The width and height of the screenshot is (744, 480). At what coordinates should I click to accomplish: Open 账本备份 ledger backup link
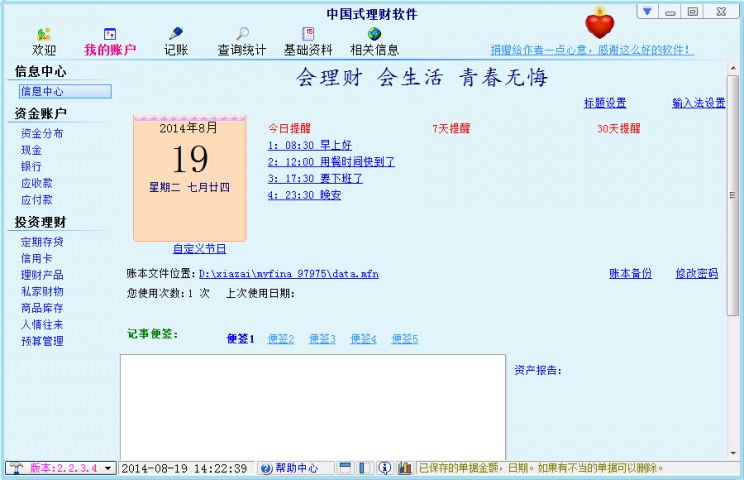coord(631,273)
